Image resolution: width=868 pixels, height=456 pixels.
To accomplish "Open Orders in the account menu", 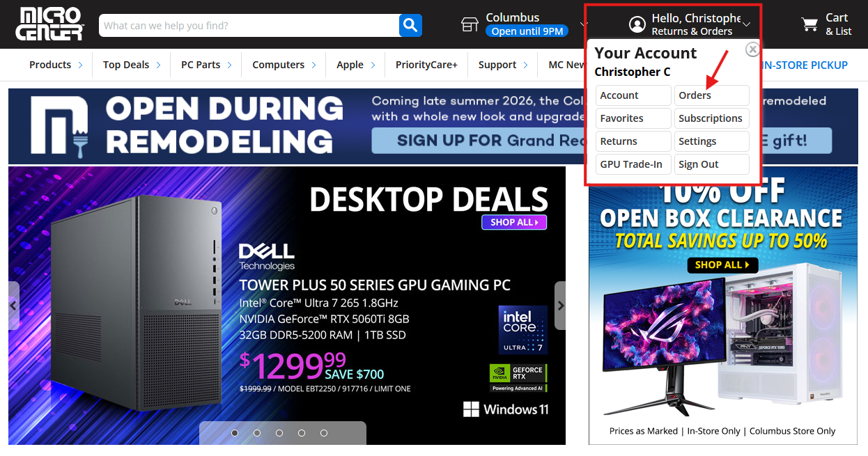I will coord(711,95).
